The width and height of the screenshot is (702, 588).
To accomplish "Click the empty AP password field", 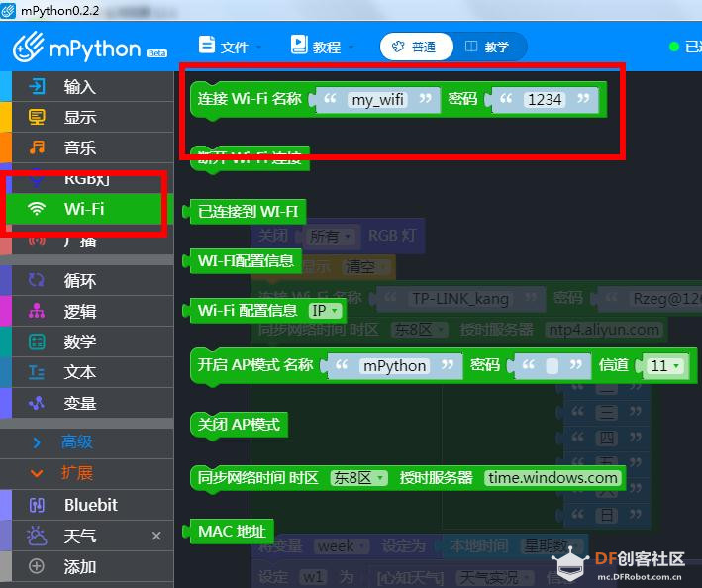I will click(552, 366).
